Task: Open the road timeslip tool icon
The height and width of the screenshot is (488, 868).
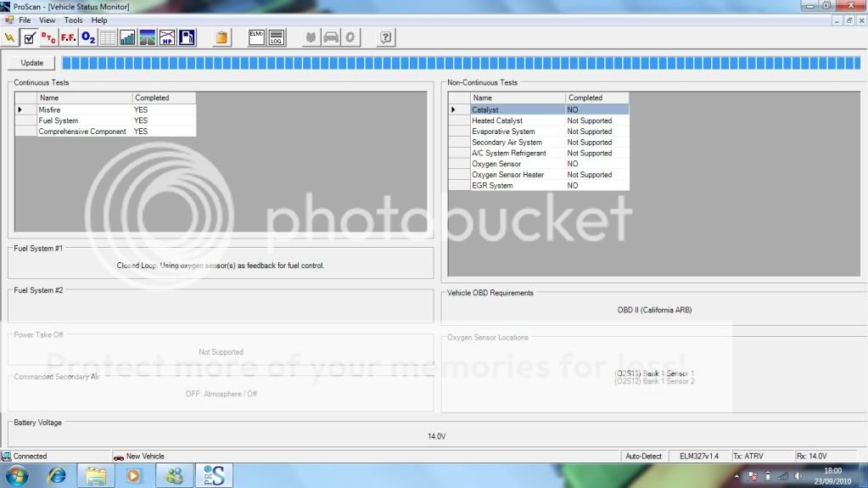Action: click(148, 37)
